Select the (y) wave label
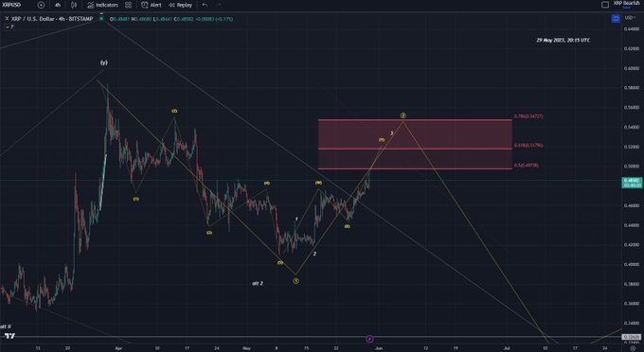 pos(104,62)
